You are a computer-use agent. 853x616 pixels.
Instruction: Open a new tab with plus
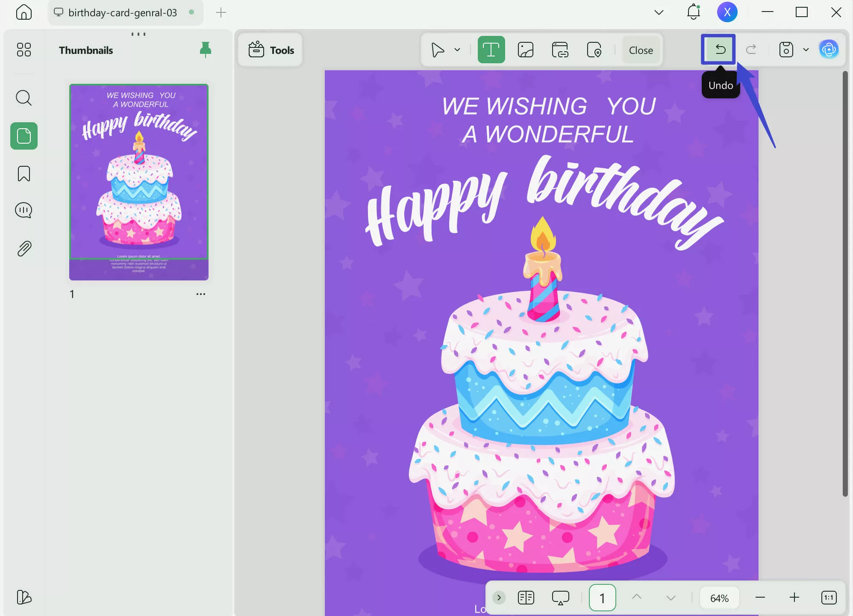point(221,12)
